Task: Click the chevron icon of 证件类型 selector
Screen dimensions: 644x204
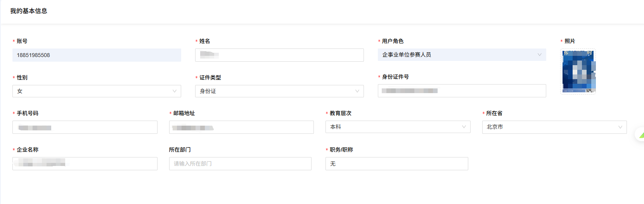Action: (x=357, y=91)
